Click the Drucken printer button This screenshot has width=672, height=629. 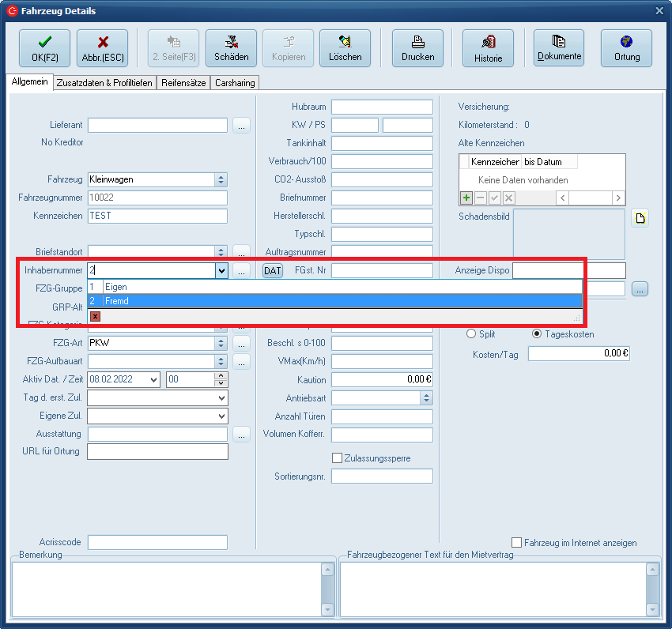pyautogui.click(x=417, y=48)
